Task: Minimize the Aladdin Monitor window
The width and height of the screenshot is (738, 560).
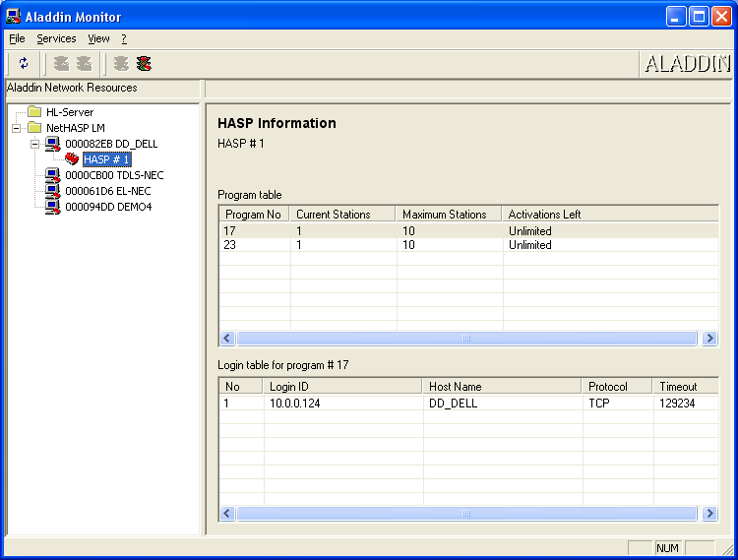Action: point(676,17)
